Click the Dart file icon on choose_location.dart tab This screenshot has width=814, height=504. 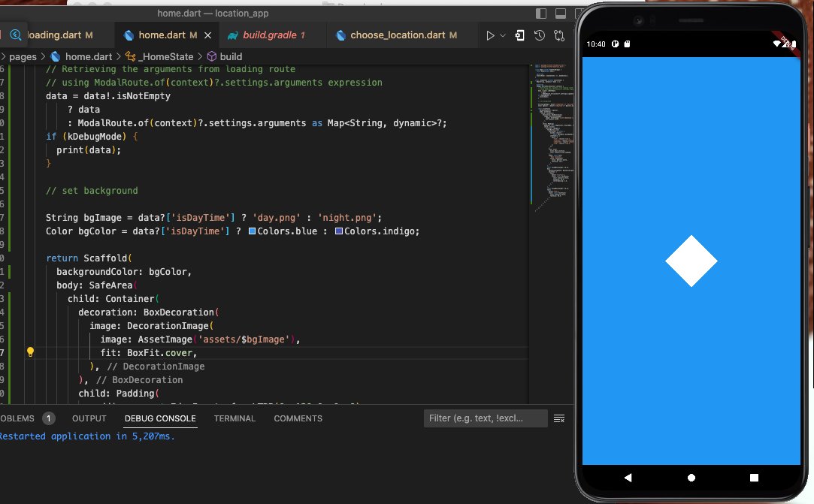341,35
